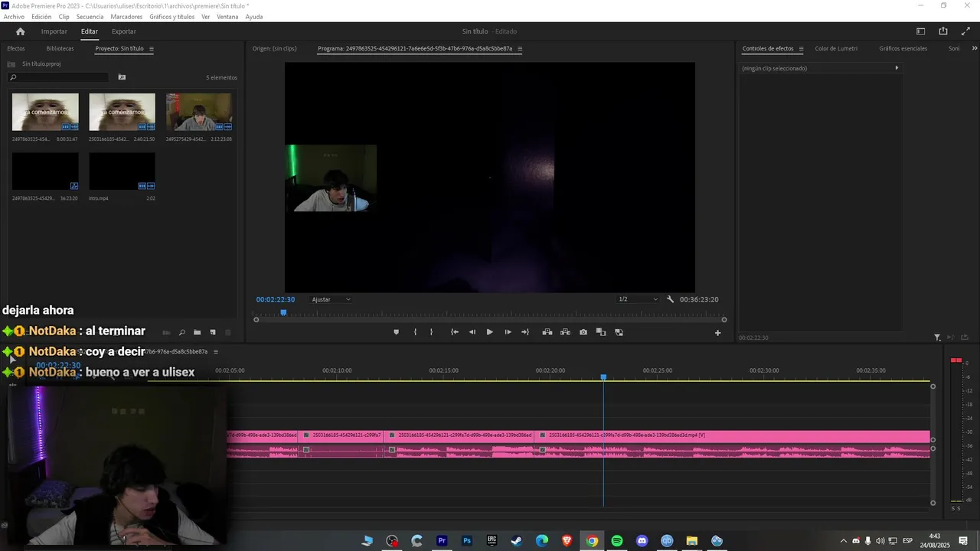Click the new bin from search icon
Image resolution: width=980 pixels, height=551 pixels.
click(122, 77)
